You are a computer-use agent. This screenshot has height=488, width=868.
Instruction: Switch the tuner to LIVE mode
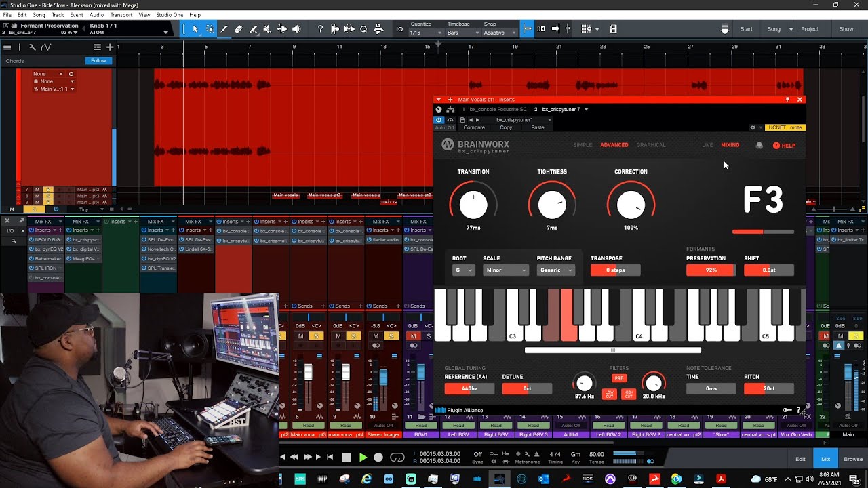(707, 145)
